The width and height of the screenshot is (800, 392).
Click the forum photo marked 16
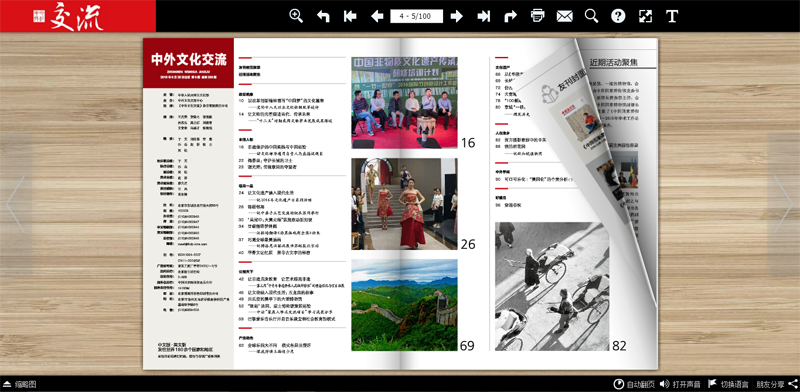[x=404, y=103]
